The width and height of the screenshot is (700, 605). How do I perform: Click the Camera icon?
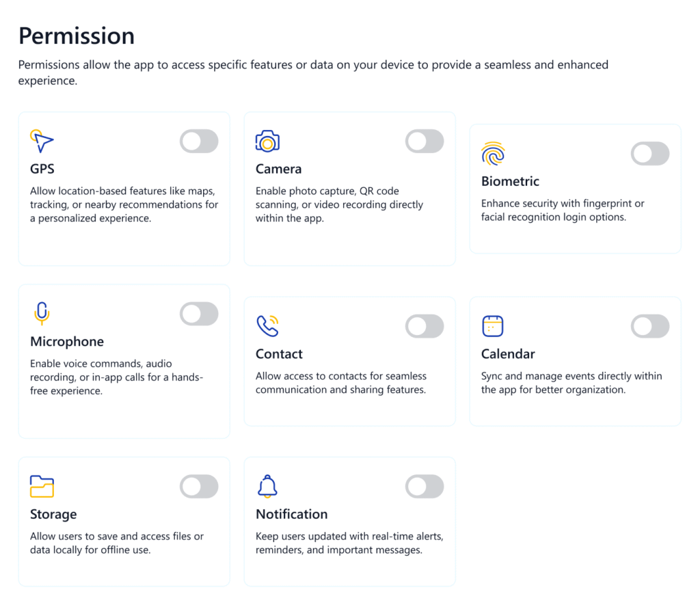click(x=267, y=142)
